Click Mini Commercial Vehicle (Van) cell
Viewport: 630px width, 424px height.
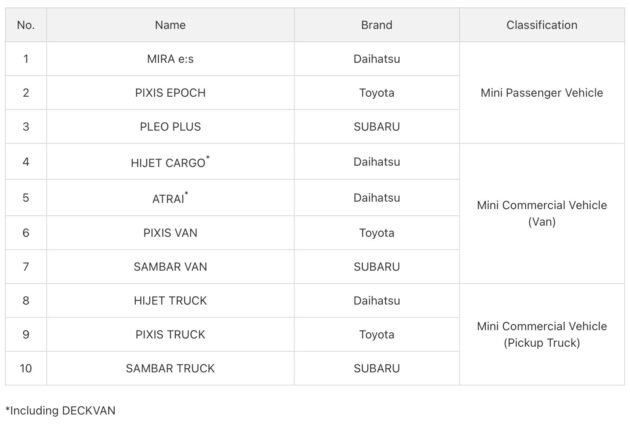coord(542,213)
